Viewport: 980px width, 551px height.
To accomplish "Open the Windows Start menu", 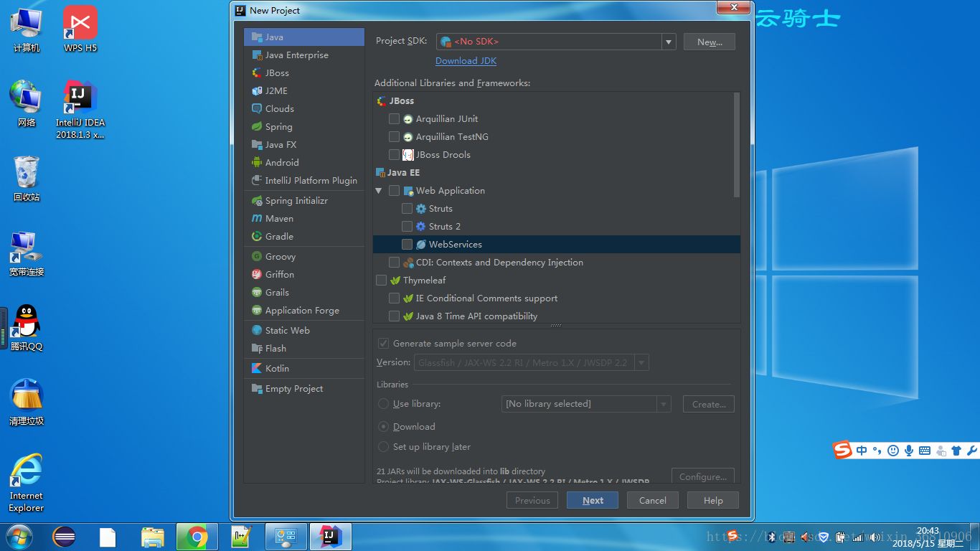I will pos(18,537).
